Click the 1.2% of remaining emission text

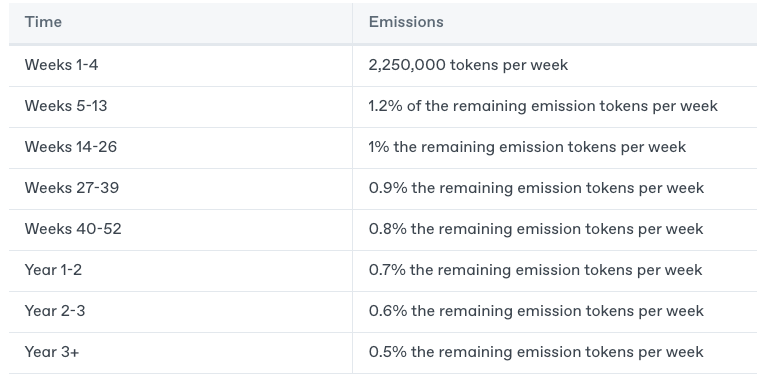point(543,106)
